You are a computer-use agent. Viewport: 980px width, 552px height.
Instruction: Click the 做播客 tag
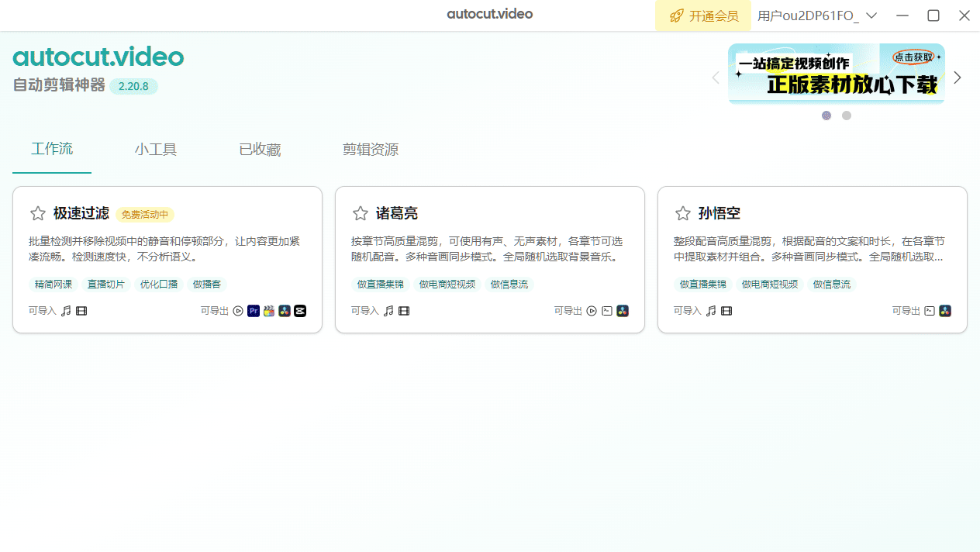pyautogui.click(x=207, y=285)
